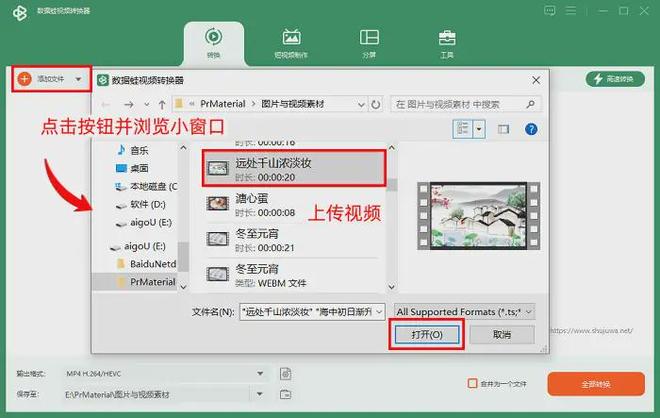Screen dimensions: 660x418
Task: Click the app logo in title bar
Action: click(20, 13)
